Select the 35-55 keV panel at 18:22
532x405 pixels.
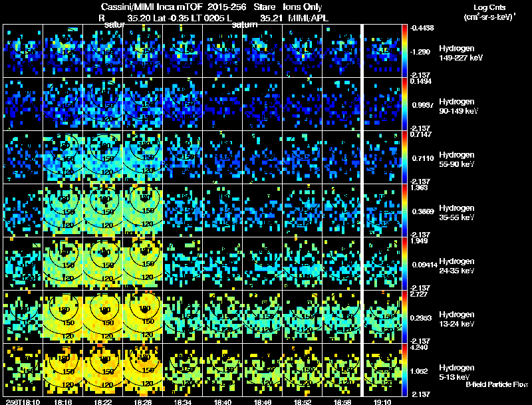pos(103,210)
